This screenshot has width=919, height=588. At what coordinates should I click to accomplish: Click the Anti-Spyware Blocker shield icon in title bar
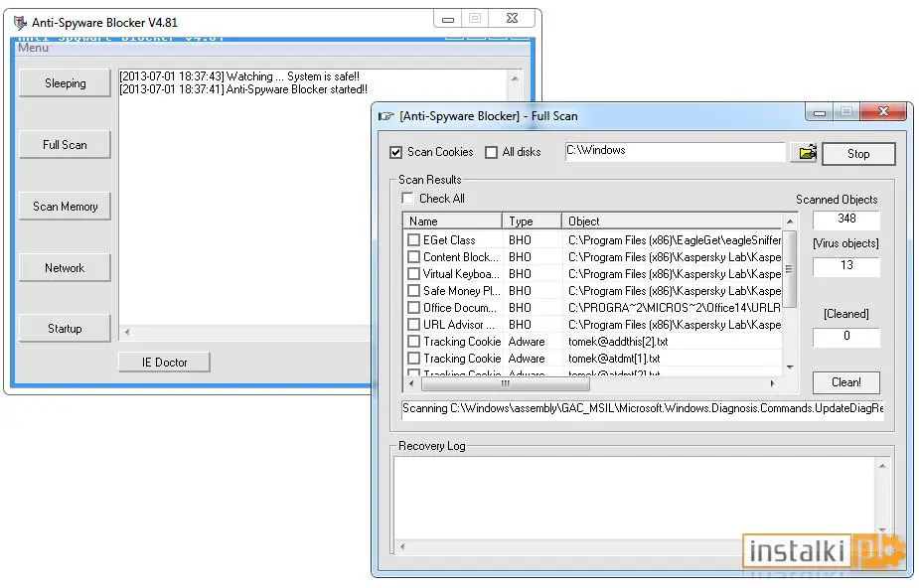[21, 23]
